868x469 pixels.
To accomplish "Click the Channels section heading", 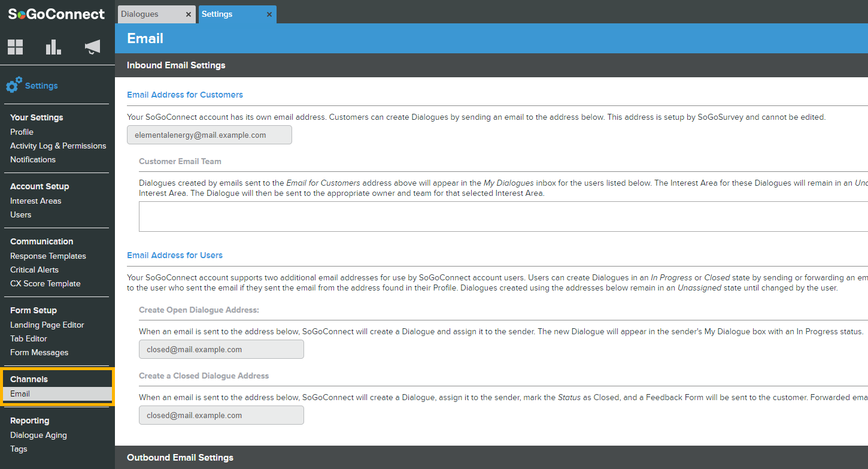I will click(x=29, y=379).
